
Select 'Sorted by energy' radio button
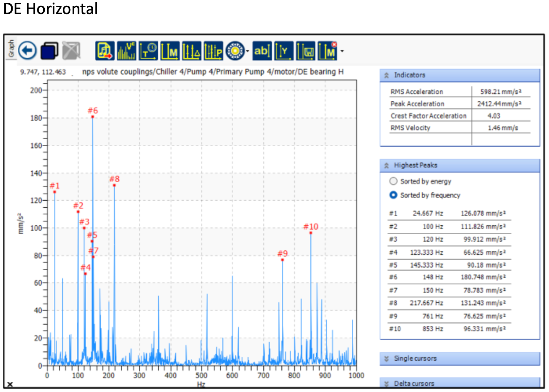[x=394, y=181]
